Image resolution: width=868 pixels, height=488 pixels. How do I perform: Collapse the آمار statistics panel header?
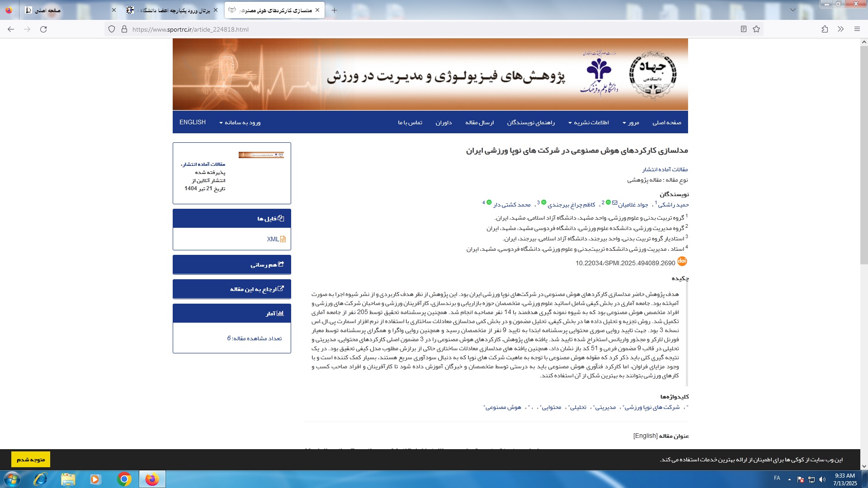tap(232, 314)
